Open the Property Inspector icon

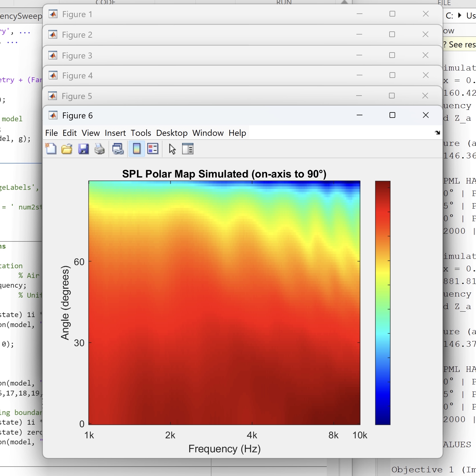pos(188,149)
